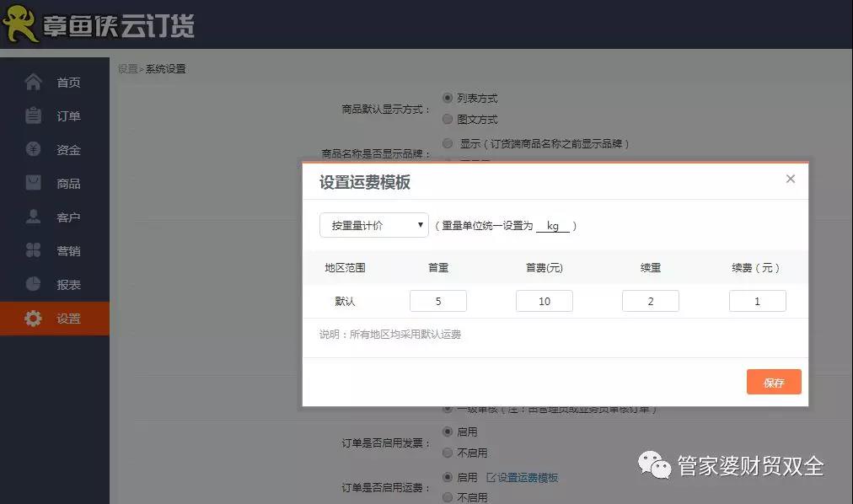The width and height of the screenshot is (853, 504).
Task: Click the 保存 button
Action: pos(774,382)
